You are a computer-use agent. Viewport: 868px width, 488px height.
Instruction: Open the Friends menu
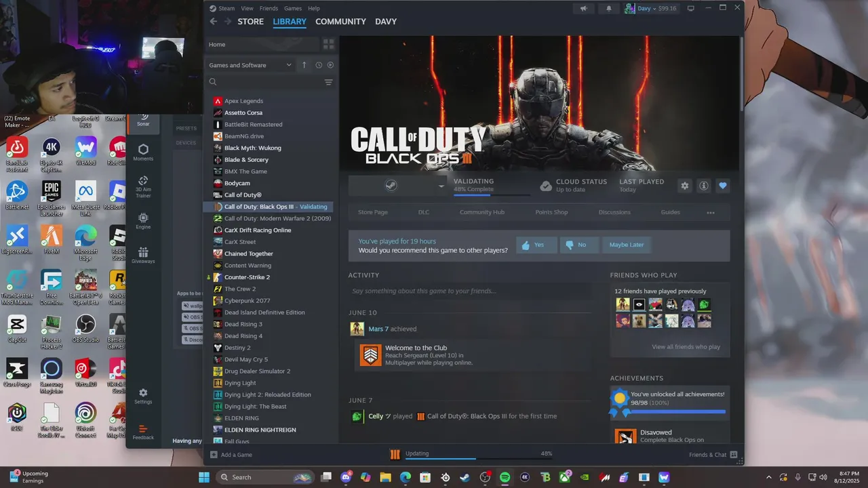point(269,8)
